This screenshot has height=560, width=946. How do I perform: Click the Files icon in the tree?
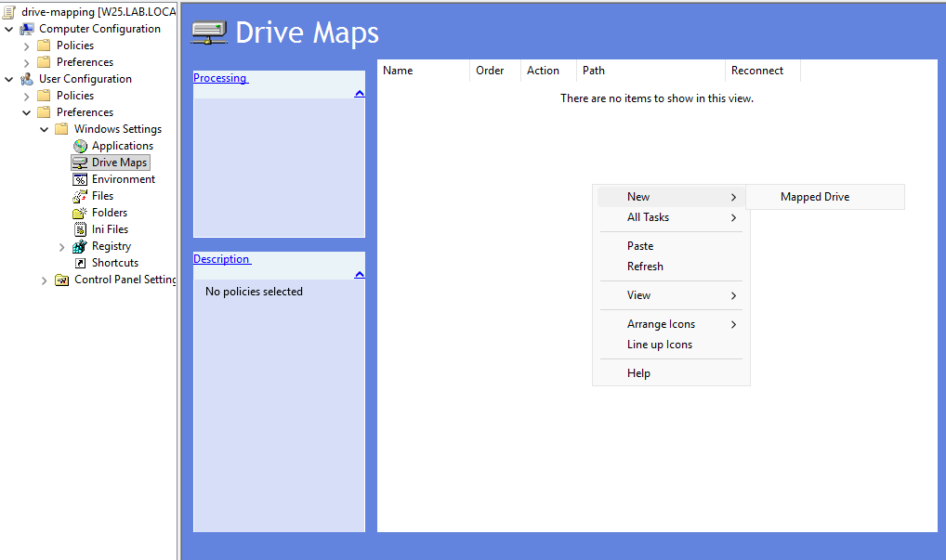tap(80, 196)
